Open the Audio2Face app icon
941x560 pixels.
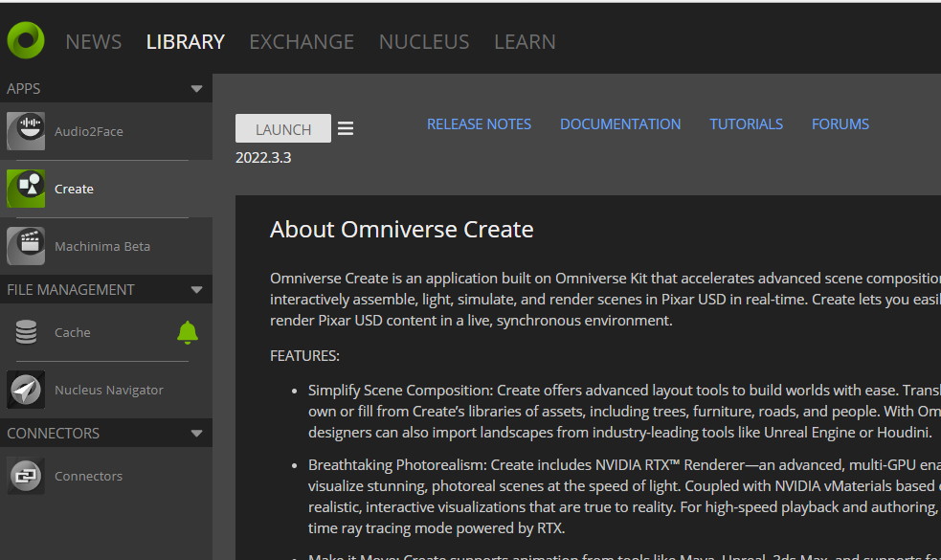(26, 131)
